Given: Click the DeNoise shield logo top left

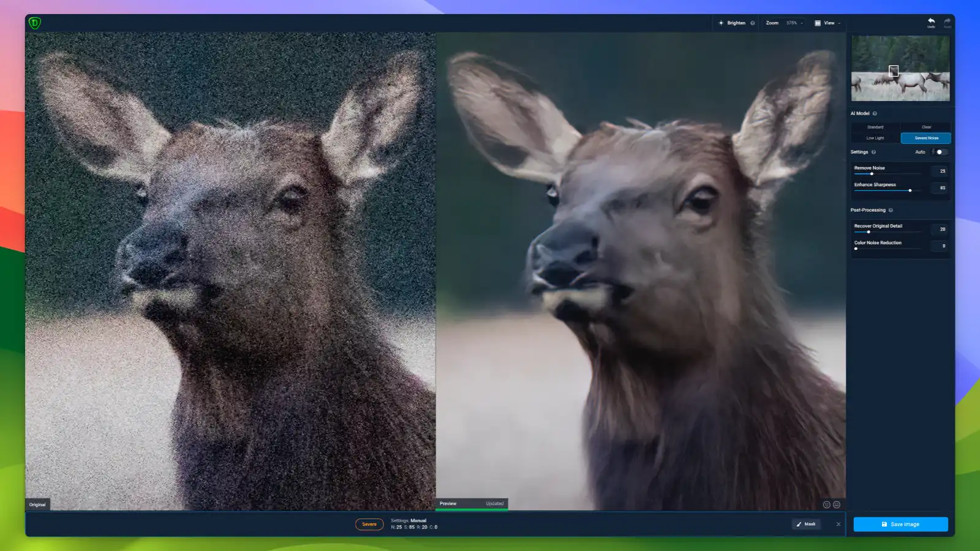Looking at the screenshot, I should pyautogui.click(x=36, y=22).
